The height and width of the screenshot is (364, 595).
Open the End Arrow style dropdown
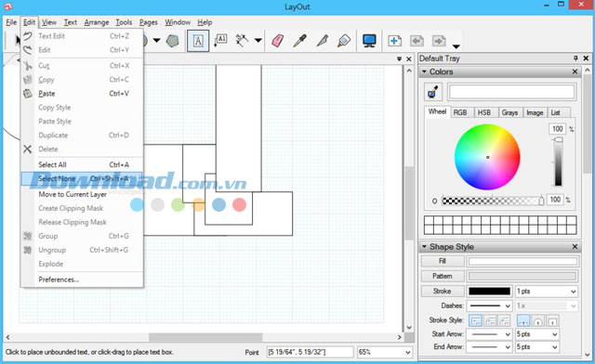[490, 347]
